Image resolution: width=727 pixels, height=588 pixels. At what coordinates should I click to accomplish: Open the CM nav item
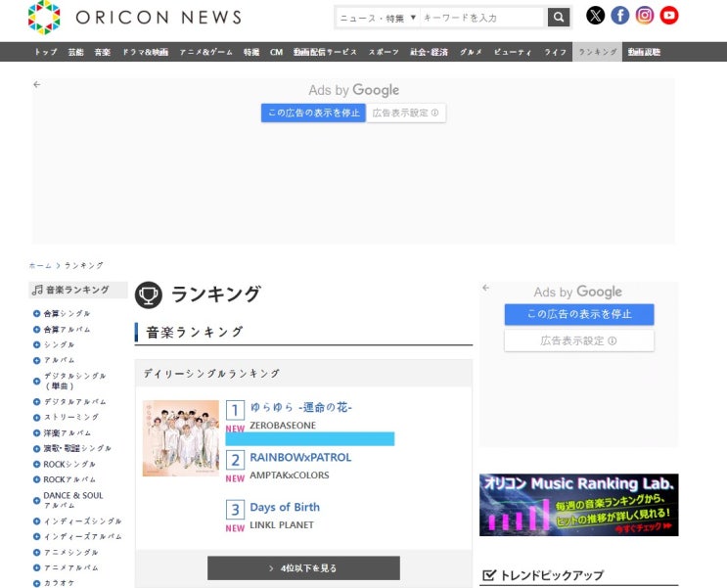click(x=276, y=52)
